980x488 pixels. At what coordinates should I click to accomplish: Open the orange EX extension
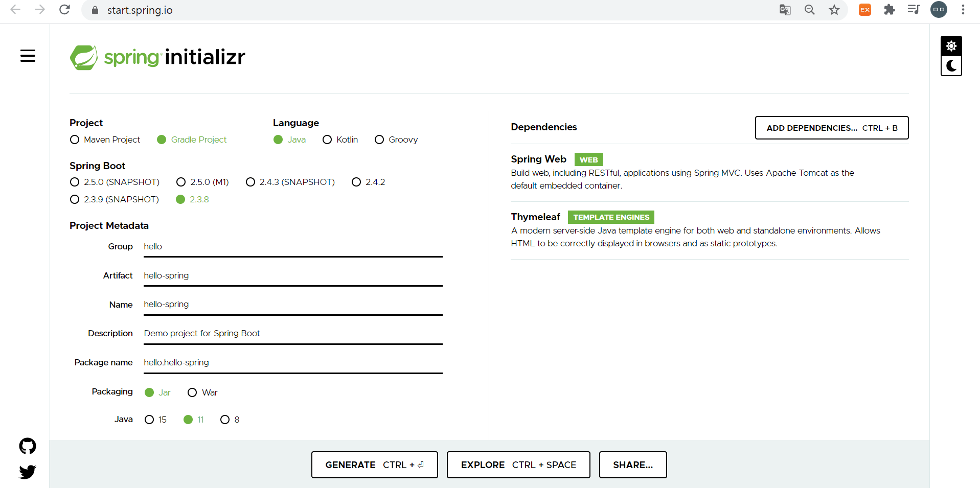pyautogui.click(x=865, y=10)
